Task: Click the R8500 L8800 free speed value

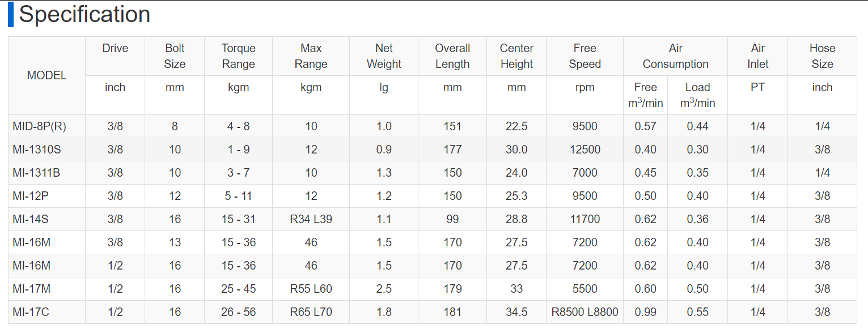Action: tap(585, 312)
